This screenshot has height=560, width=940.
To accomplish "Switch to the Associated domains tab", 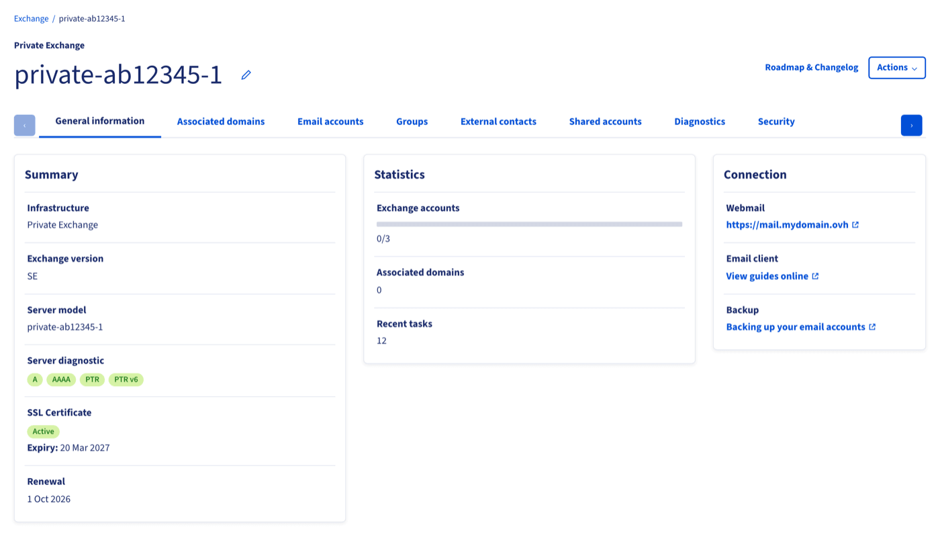I will [x=221, y=122].
